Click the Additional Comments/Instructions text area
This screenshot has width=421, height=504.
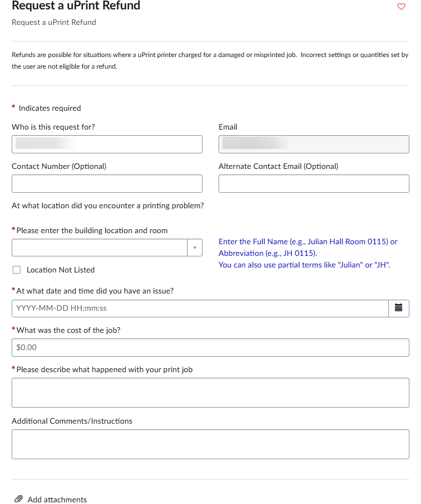tap(210, 444)
